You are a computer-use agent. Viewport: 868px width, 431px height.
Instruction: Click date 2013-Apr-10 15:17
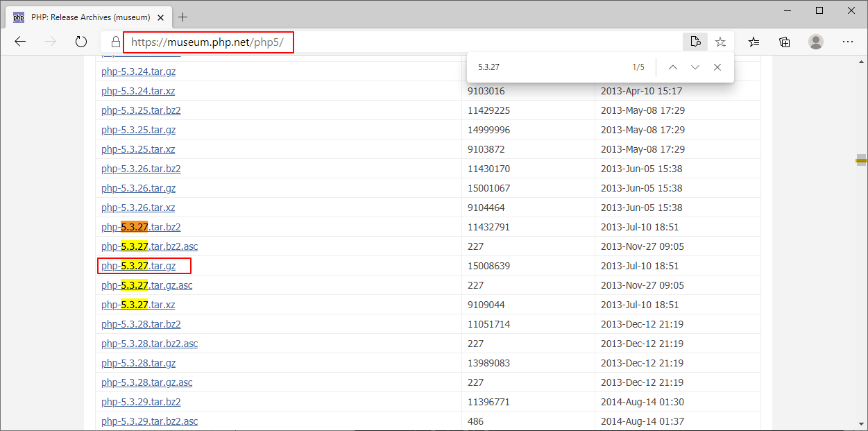641,91
